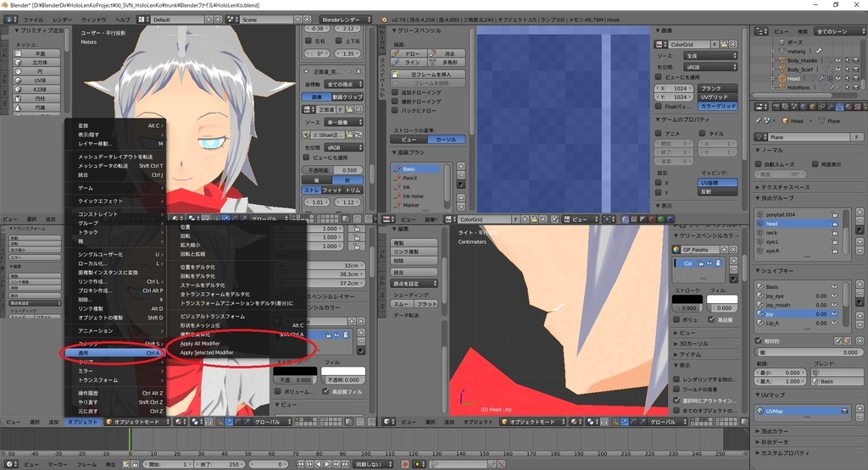Click editor type icon in info header
This screenshot has width=868, height=470.
click(x=10, y=19)
